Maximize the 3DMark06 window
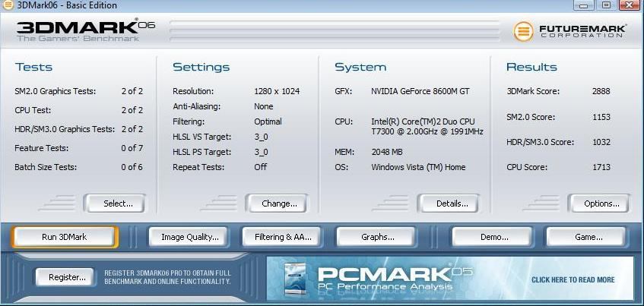644x306 pixels. (x=606, y=5)
